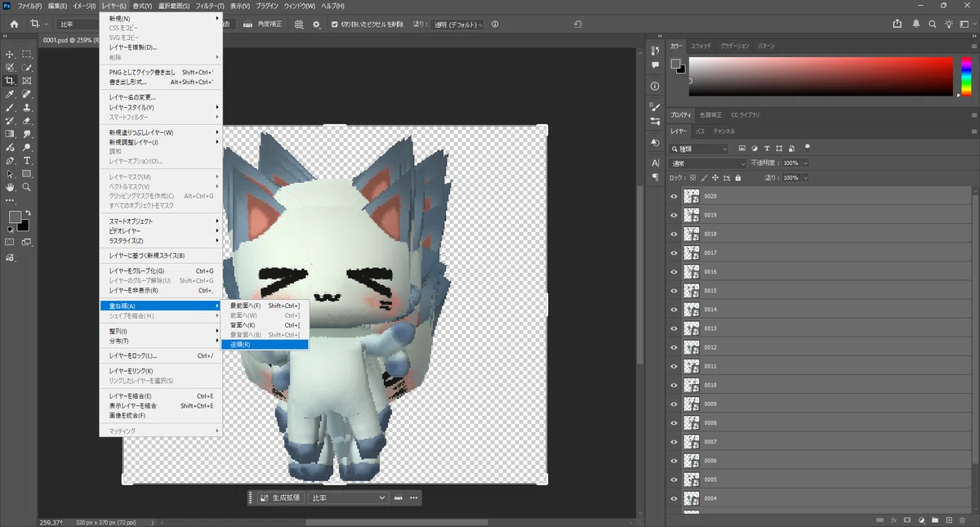Open the 比率 dropdown in contextual task bar

348,498
